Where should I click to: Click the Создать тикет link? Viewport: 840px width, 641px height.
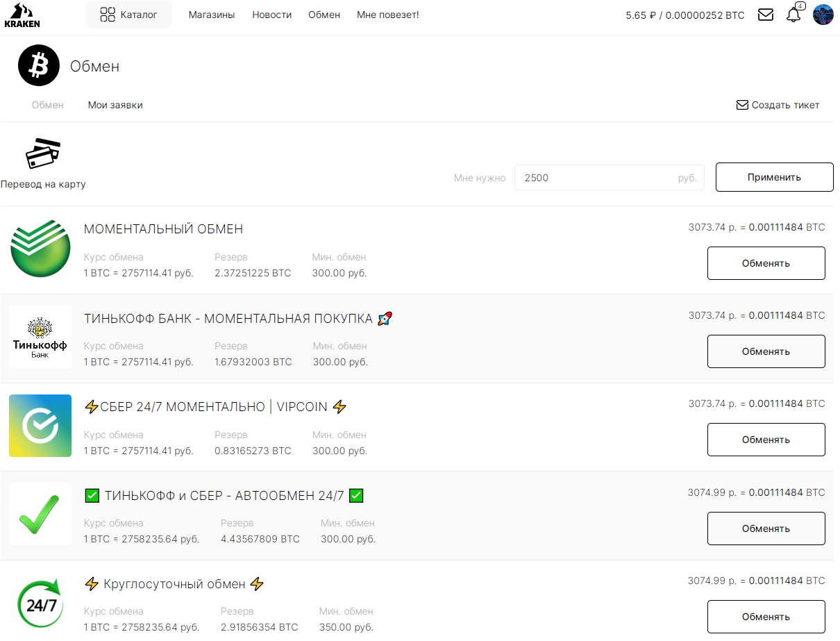pyautogui.click(x=778, y=105)
